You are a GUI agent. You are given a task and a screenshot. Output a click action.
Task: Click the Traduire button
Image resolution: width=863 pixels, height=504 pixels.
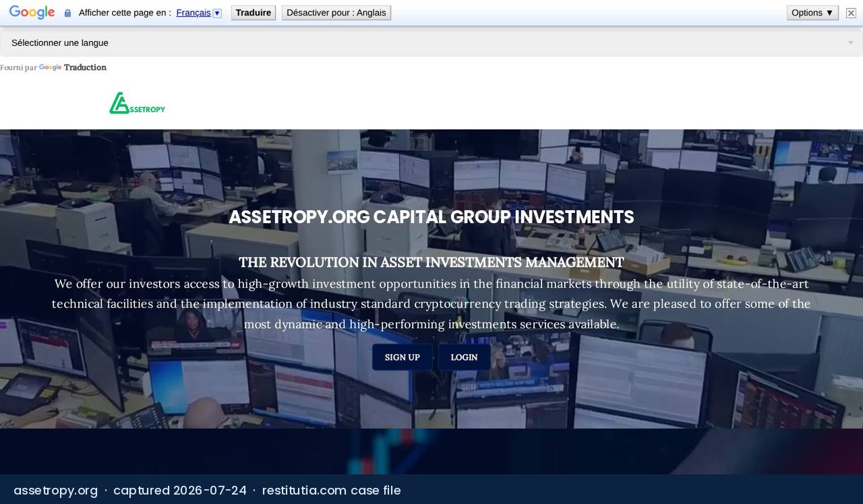pyautogui.click(x=254, y=13)
